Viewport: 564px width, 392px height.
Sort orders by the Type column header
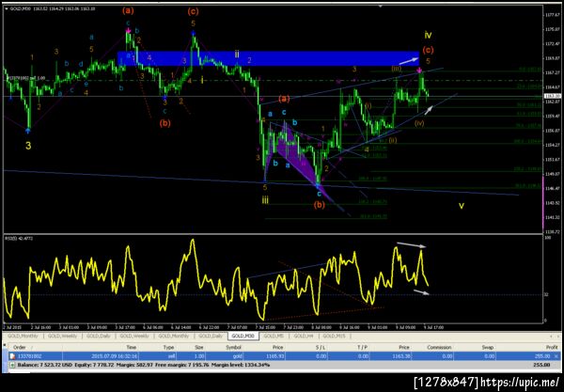click(x=168, y=347)
